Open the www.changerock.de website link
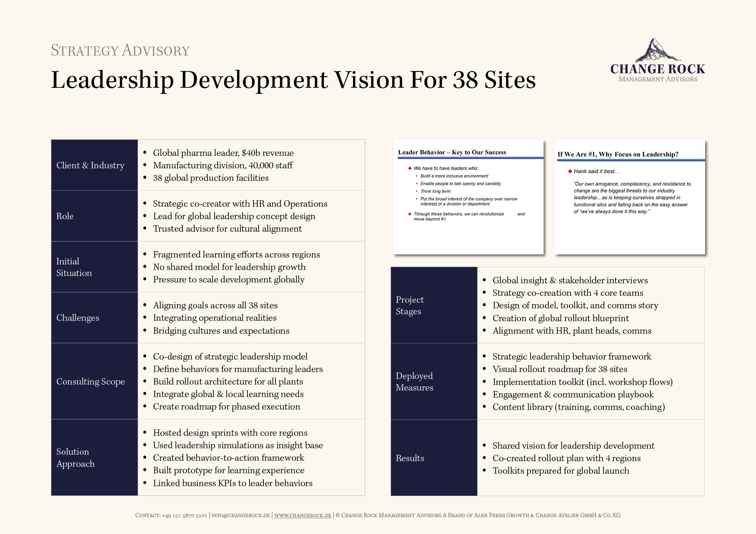The image size is (756, 534). click(303, 515)
